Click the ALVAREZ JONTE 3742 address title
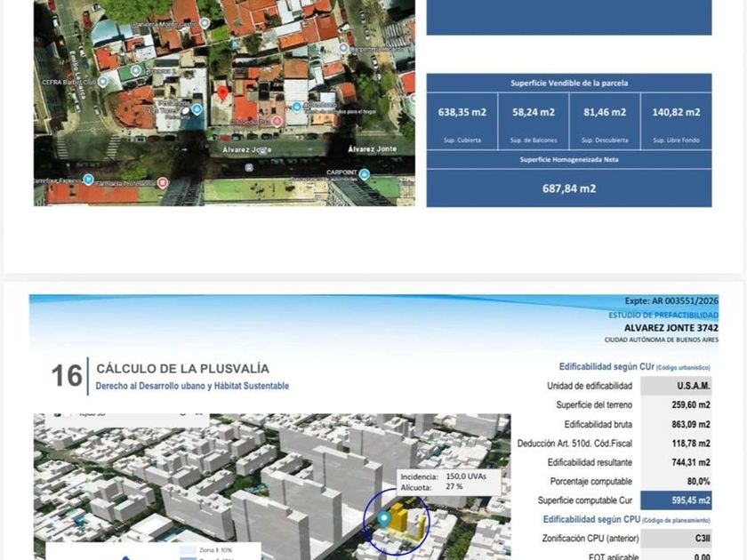This screenshot has width=747, height=560. (x=671, y=328)
